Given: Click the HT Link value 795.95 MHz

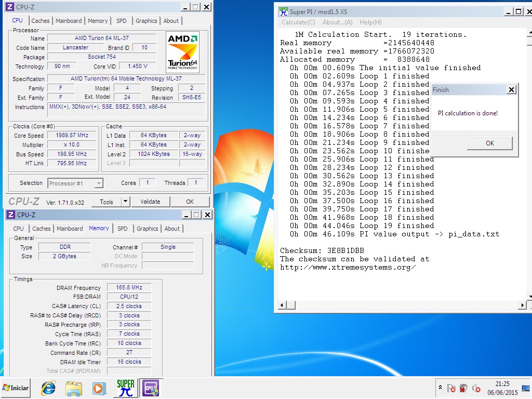Looking at the screenshot, I should (x=72, y=163).
